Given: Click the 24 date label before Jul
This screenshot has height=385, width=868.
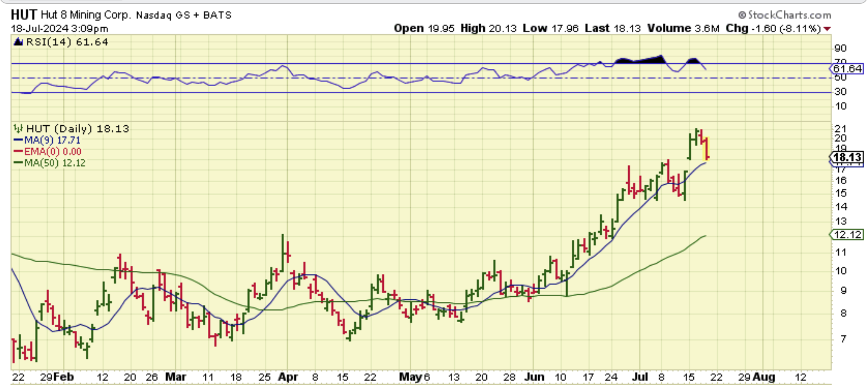Looking at the screenshot, I should (x=611, y=377).
